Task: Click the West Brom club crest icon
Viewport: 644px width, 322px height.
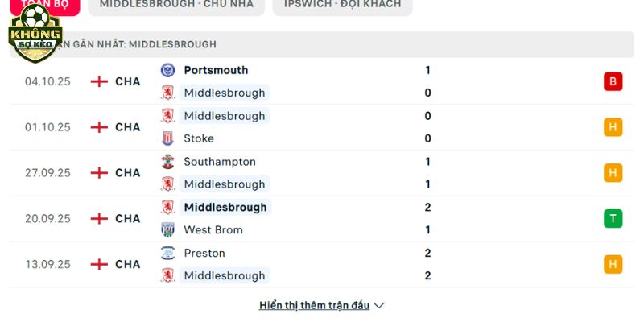Action: [167, 229]
